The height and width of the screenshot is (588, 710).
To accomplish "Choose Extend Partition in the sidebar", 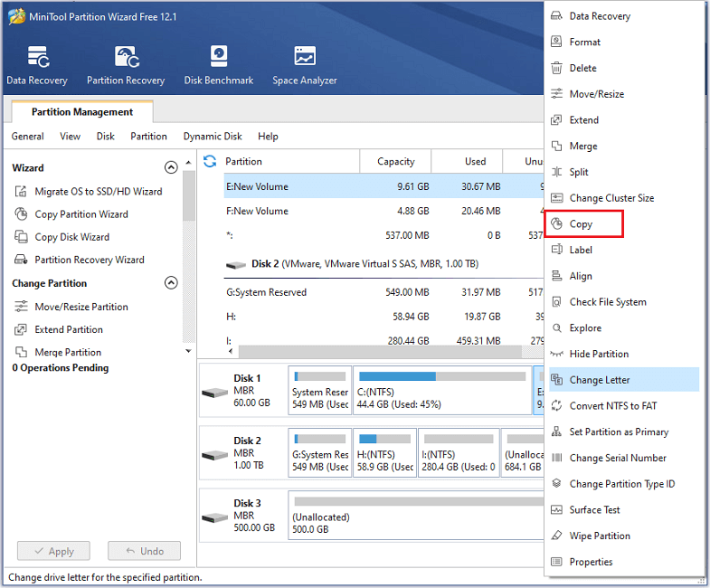I will click(59, 329).
